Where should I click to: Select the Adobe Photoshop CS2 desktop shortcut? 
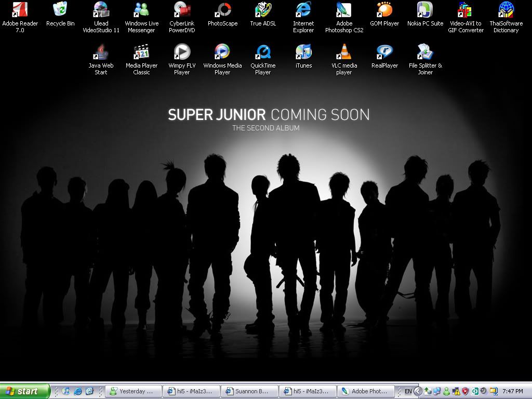tap(344, 17)
